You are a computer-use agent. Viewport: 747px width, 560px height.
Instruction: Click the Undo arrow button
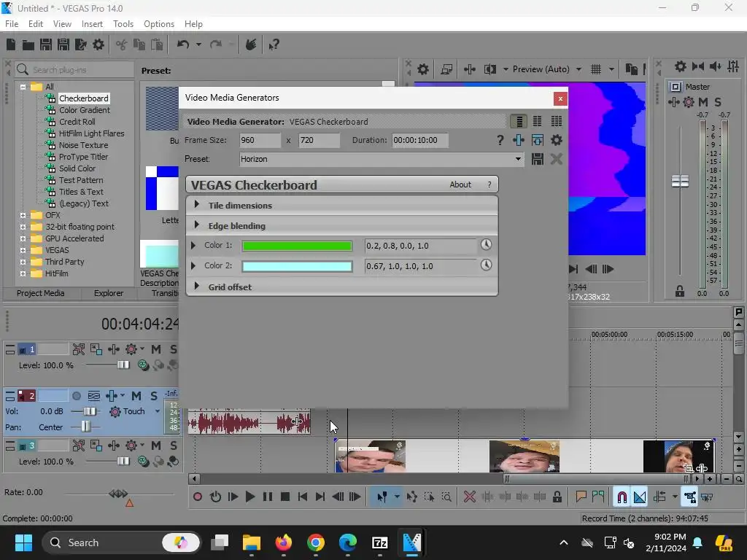pyautogui.click(x=183, y=44)
